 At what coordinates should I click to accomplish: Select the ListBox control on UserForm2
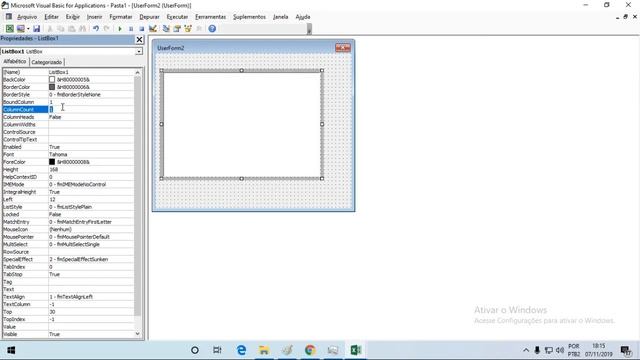click(242, 124)
